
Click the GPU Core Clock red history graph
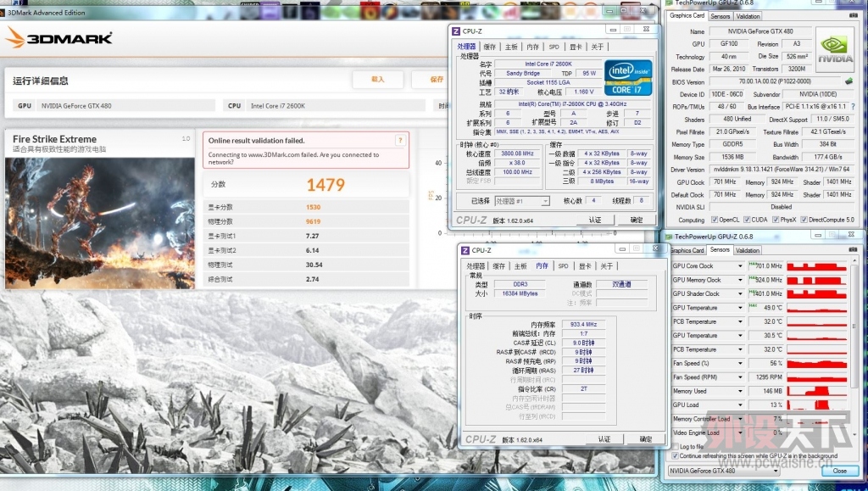817,266
